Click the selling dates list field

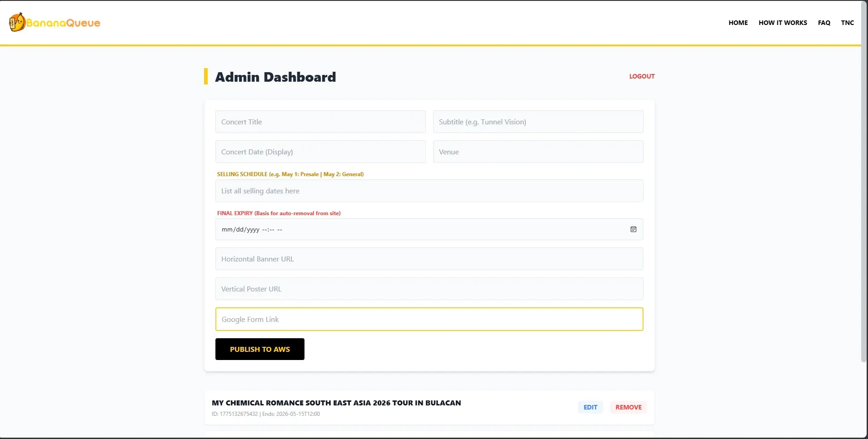click(429, 191)
